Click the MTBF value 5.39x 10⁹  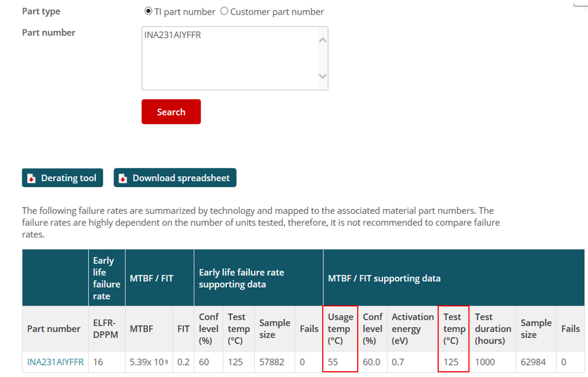(x=149, y=362)
